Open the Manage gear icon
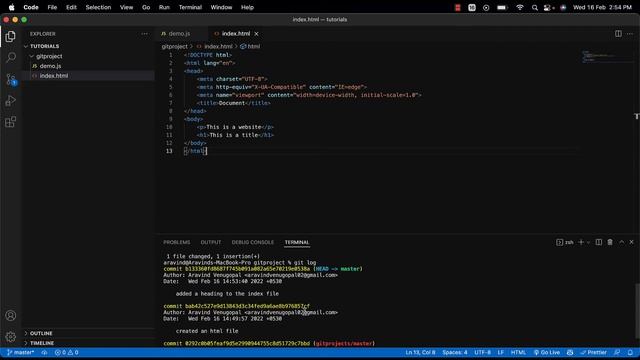 11,337
